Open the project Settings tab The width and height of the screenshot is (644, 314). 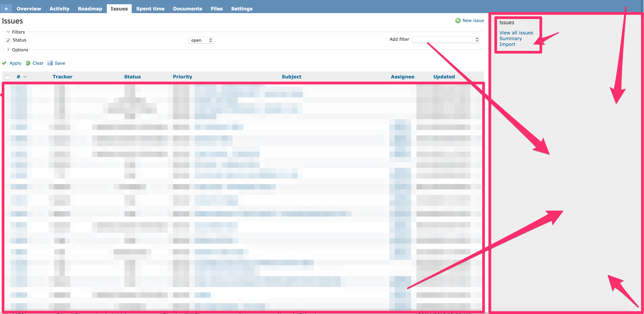(241, 9)
